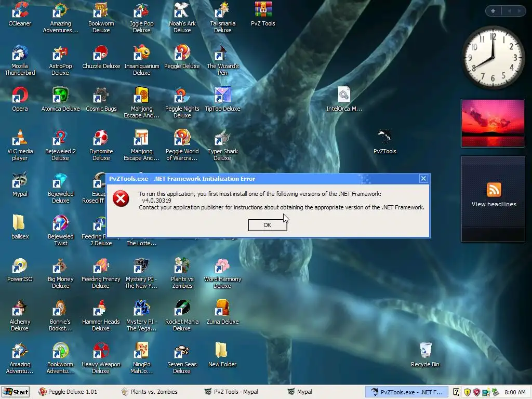Screen dimensions: 532x399
Task: Select the Mypal desktop icon
Action: pos(20,185)
